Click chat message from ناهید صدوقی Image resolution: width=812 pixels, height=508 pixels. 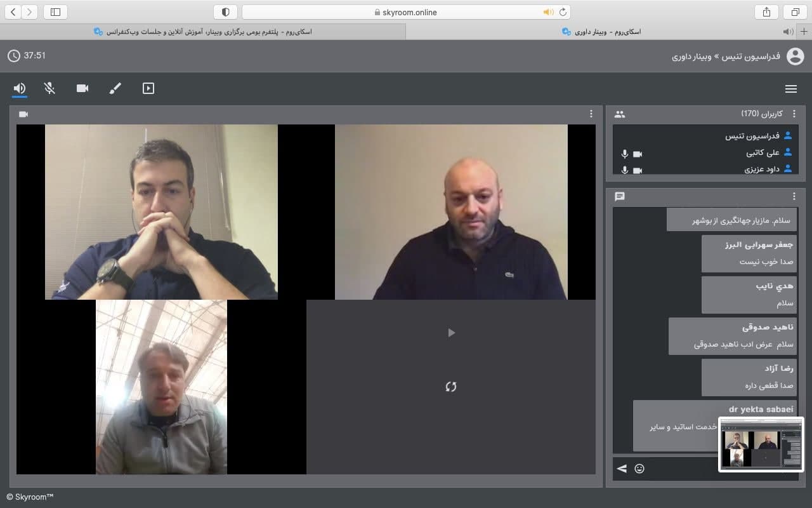coord(733,336)
